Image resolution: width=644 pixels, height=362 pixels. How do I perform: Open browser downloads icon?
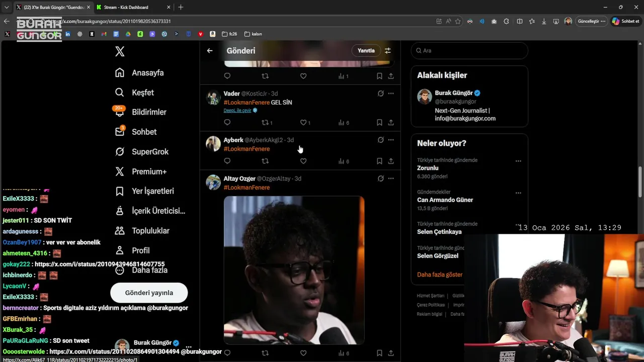click(544, 21)
